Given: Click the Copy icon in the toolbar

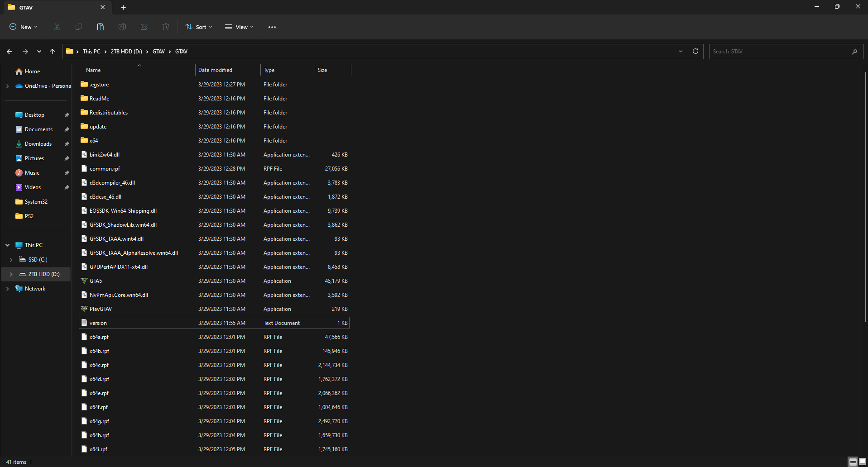Looking at the screenshot, I should click(78, 27).
